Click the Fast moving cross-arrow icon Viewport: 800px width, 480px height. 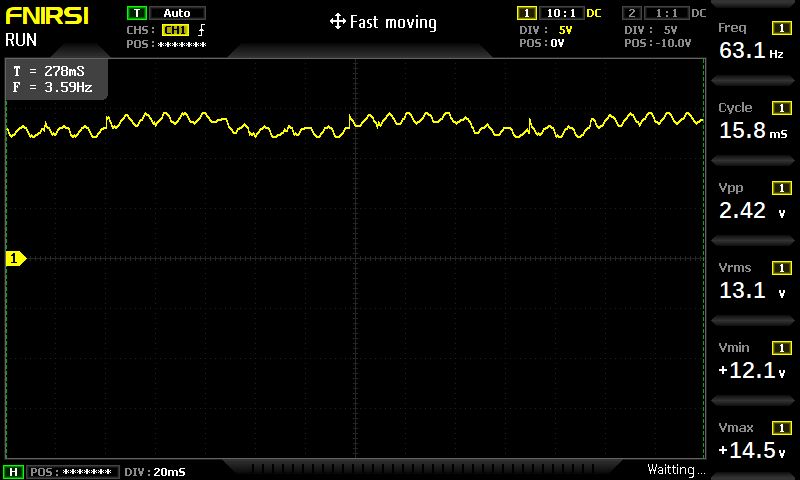(338, 21)
